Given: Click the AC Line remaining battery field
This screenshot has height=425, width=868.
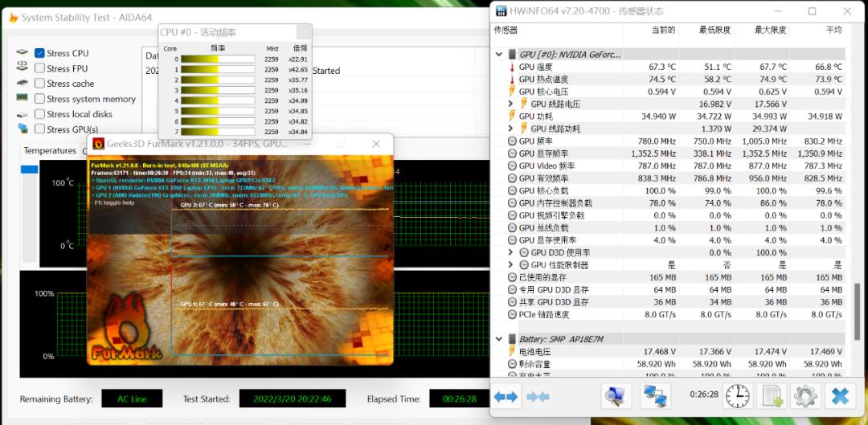Looking at the screenshot, I should pyautogui.click(x=132, y=398).
